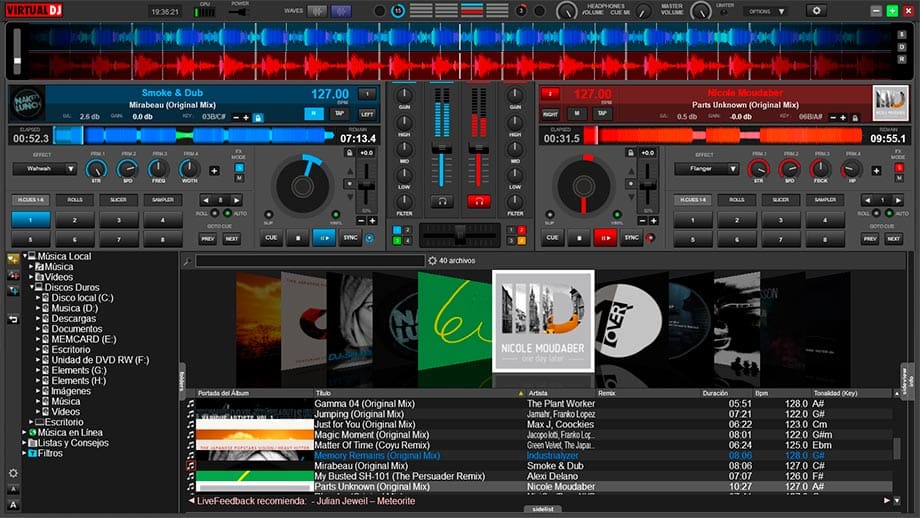Viewport: 920px width, 518px height.
Task: Collapse the Discos Duros tree node
Action: 32,287
